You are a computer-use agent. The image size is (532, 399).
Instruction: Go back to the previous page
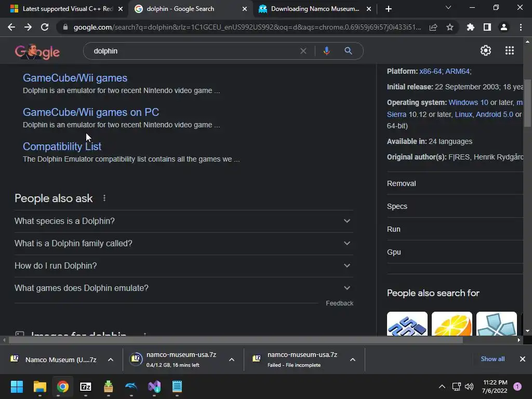click(11, 27)
